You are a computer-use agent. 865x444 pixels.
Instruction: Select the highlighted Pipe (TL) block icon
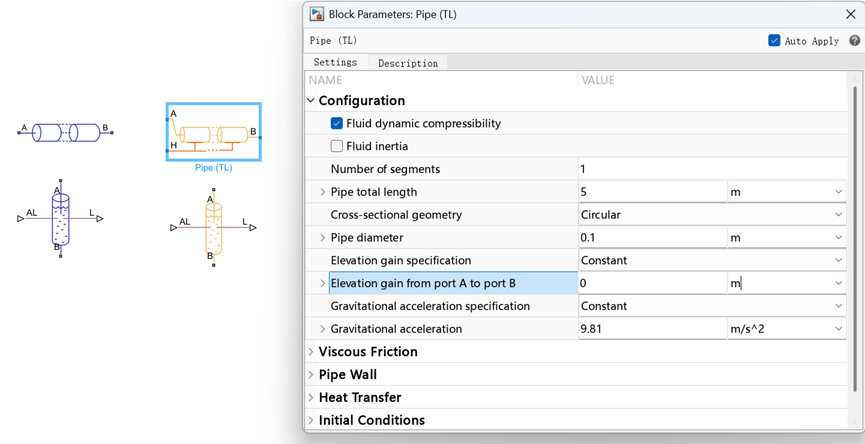point(213,132)
